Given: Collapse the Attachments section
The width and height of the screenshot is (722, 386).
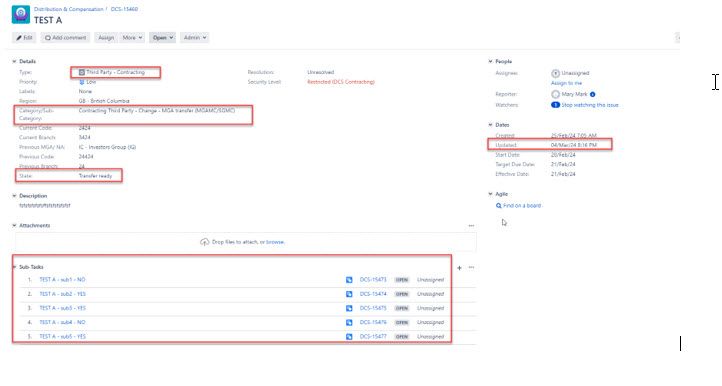Looking at the screenshot, I should coord(14,225).
